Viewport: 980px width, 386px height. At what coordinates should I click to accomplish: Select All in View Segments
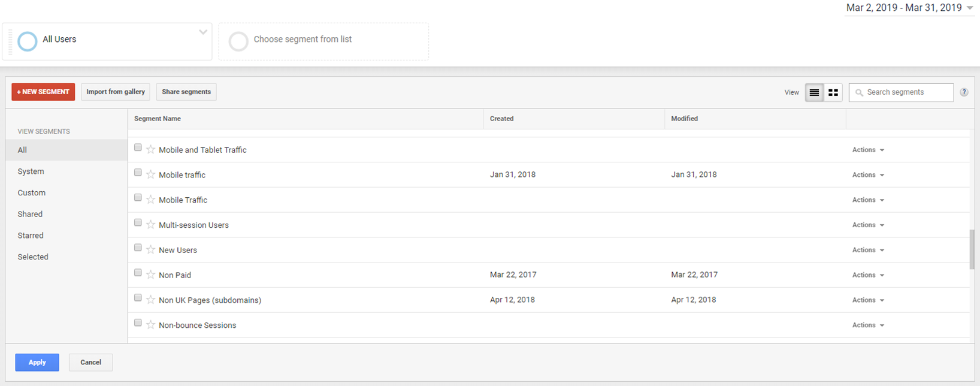[x=66, y=150]
